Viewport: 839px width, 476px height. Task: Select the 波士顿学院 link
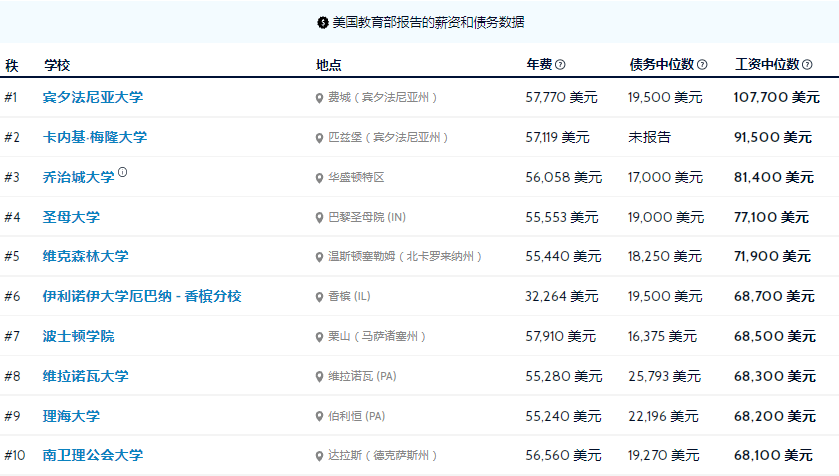[78, 336]
